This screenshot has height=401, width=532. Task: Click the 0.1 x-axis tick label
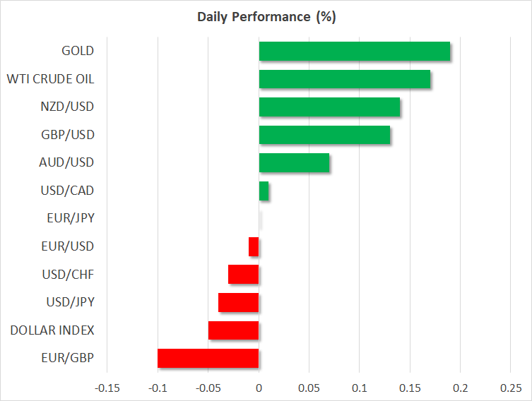pos(360,388)
